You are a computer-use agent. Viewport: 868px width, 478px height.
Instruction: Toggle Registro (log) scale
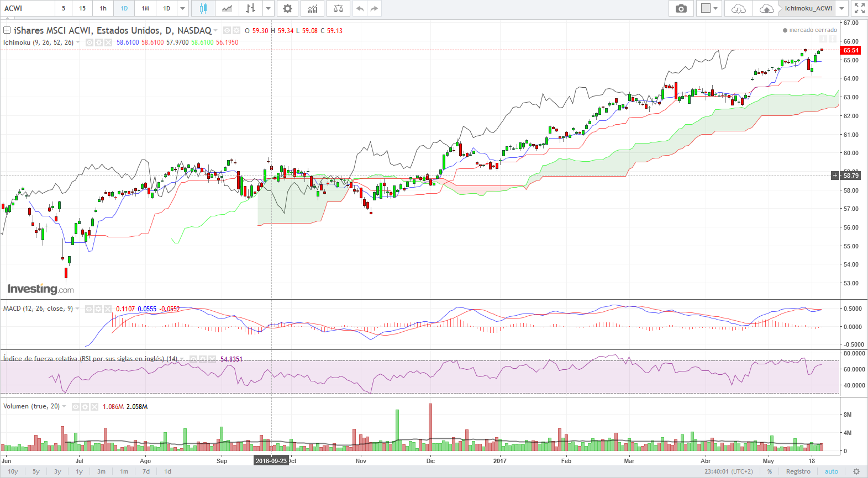coord(798,471)
